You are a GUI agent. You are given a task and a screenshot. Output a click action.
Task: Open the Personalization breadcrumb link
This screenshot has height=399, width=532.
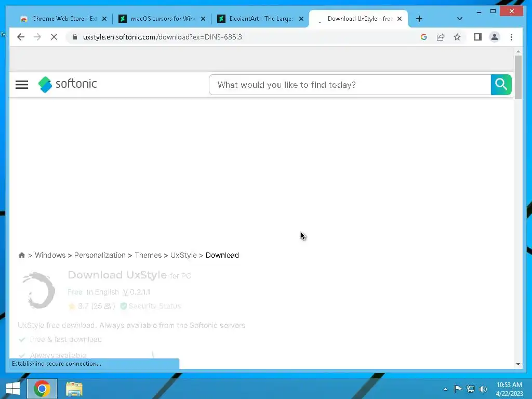(100, 255)
